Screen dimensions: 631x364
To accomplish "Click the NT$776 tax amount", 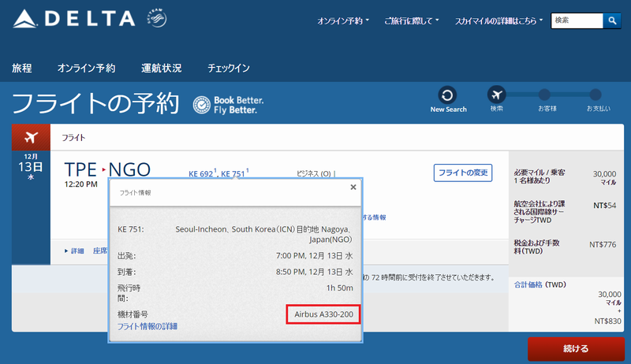I will point(603,244).
